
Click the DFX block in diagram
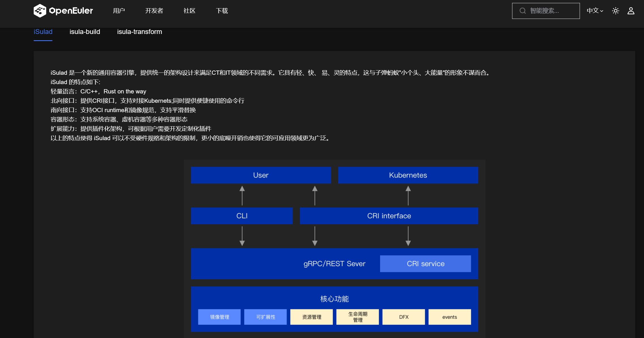coord(404,317)
